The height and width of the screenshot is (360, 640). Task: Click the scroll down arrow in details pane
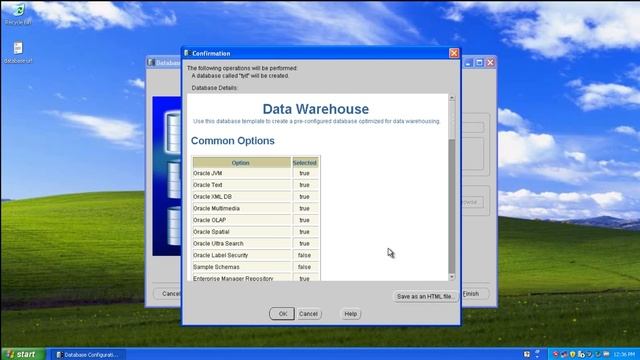pos(452,277)
